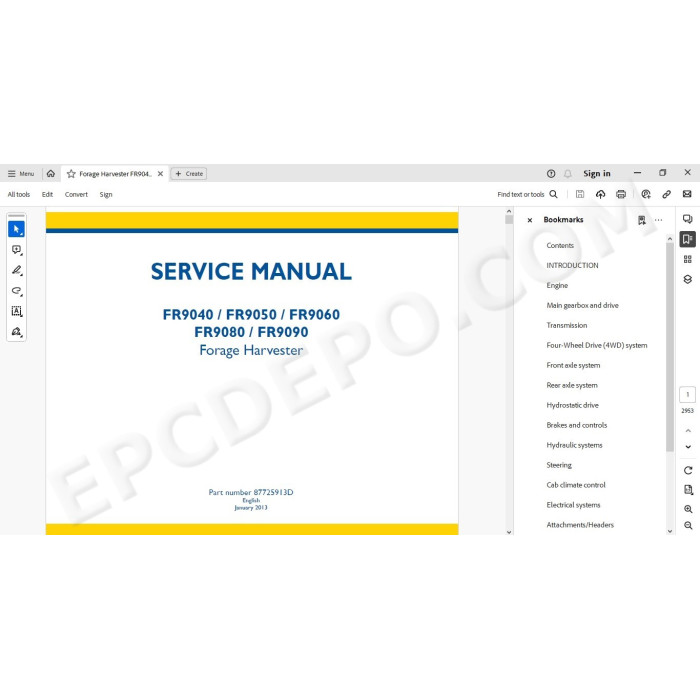Image resolution: width=700 pixels, height=700 pixels.
Task: Click the Create new tab button
Action: point(189,174)
